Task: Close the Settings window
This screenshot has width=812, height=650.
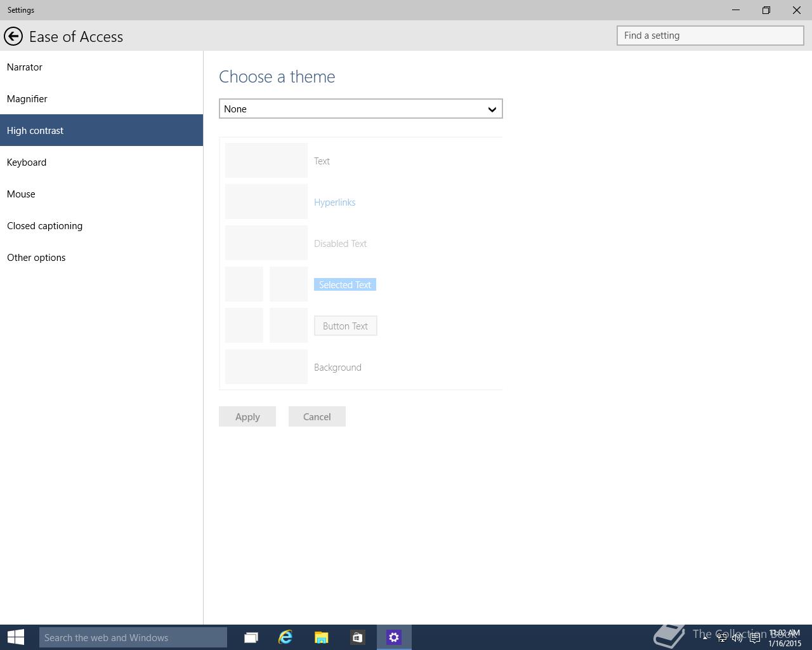Action: (797, 10)
